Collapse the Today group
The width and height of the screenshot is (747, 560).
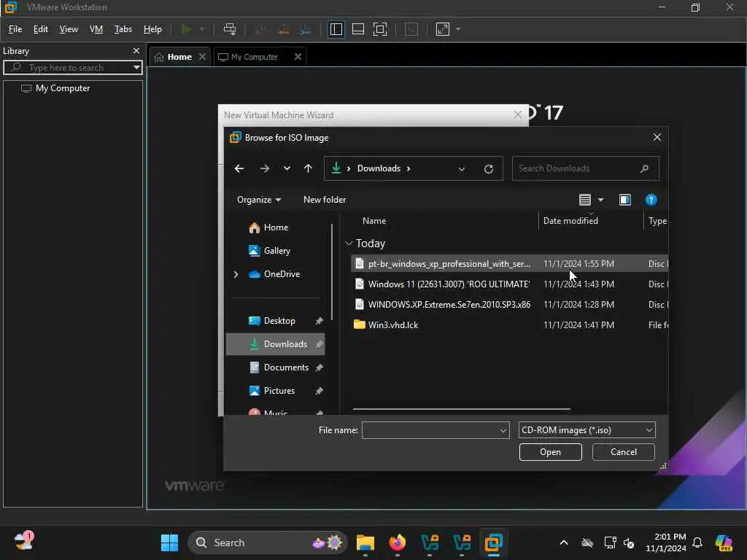pyautogui.click(x=349, y=244)
